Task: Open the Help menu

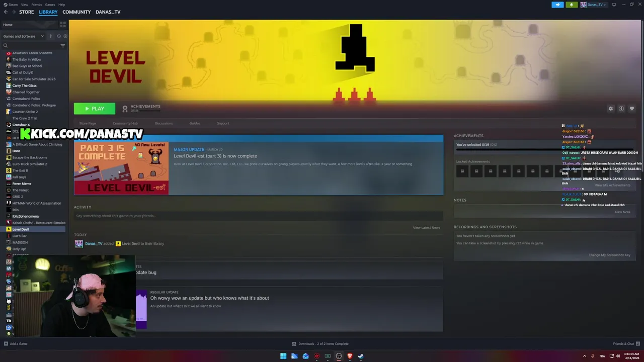Action: click(x=61, y=5)
